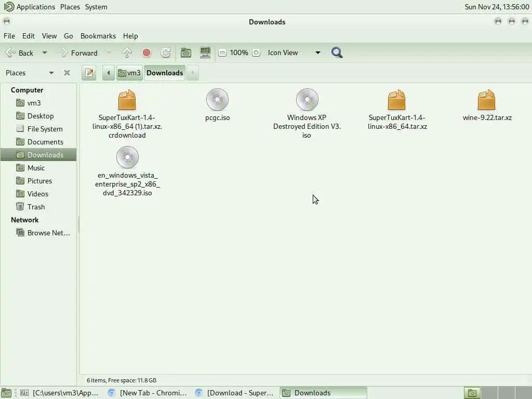Click vm3 path bar button
This screenshot has height=399, width=532.
click(129, 73)
